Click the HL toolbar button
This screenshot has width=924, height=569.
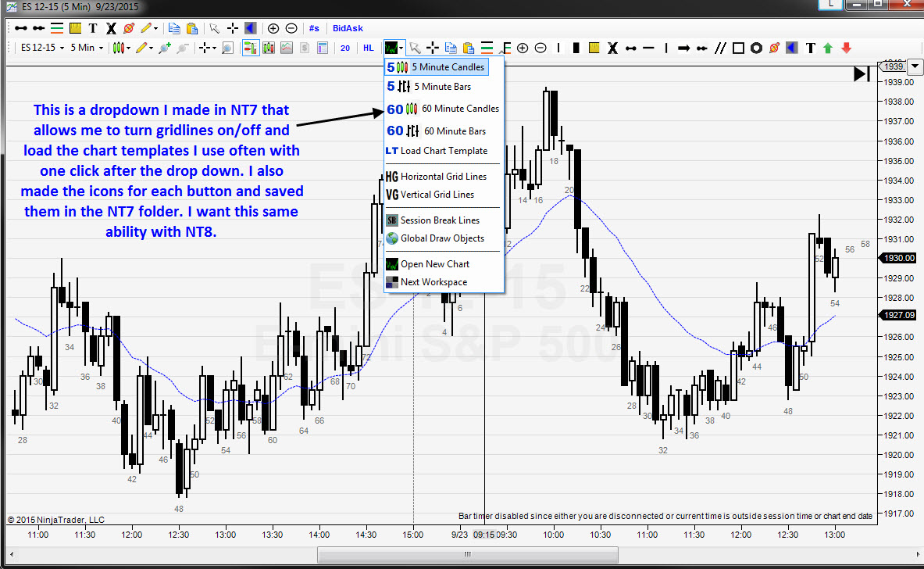coord(369,48)
